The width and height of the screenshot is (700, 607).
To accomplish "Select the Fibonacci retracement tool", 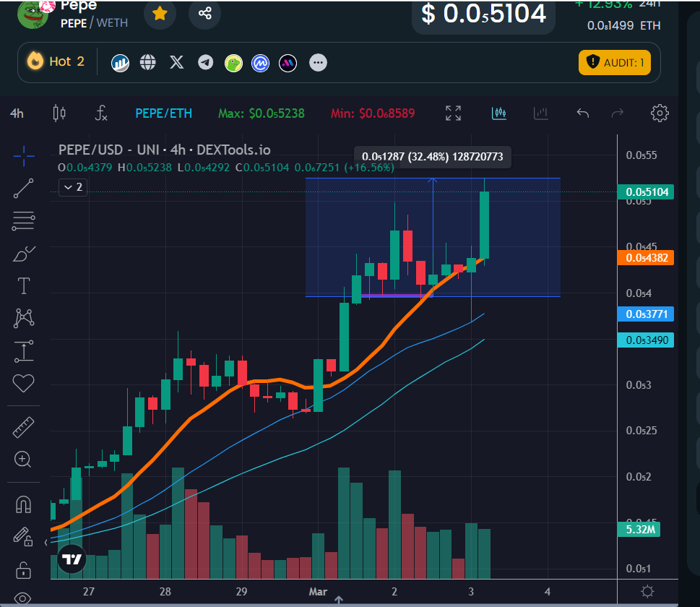I will point(23,220).
